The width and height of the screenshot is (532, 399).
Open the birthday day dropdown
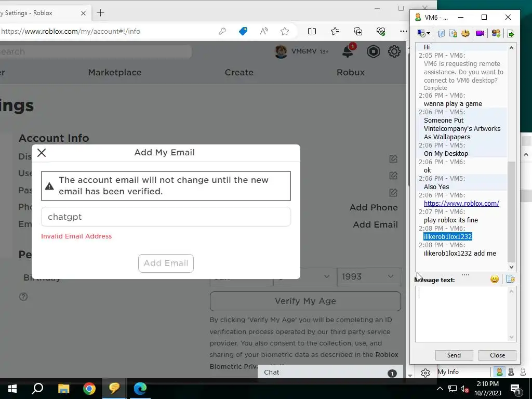[x=304, y=276]
